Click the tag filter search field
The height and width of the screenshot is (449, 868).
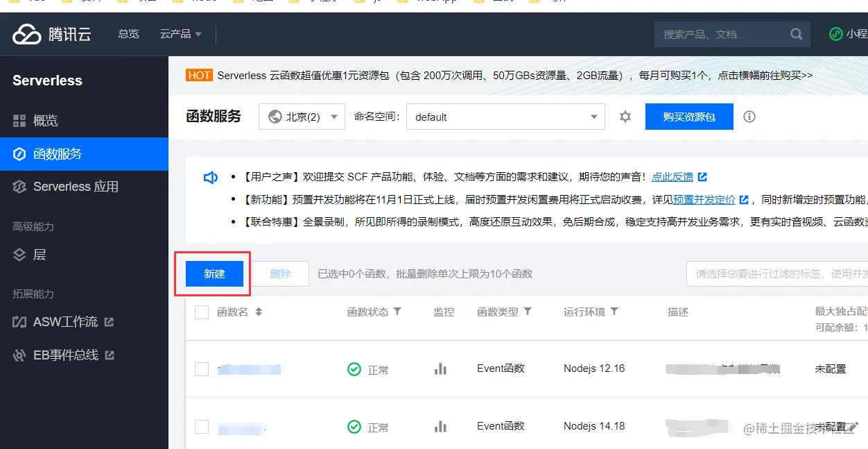coord(777,273)
